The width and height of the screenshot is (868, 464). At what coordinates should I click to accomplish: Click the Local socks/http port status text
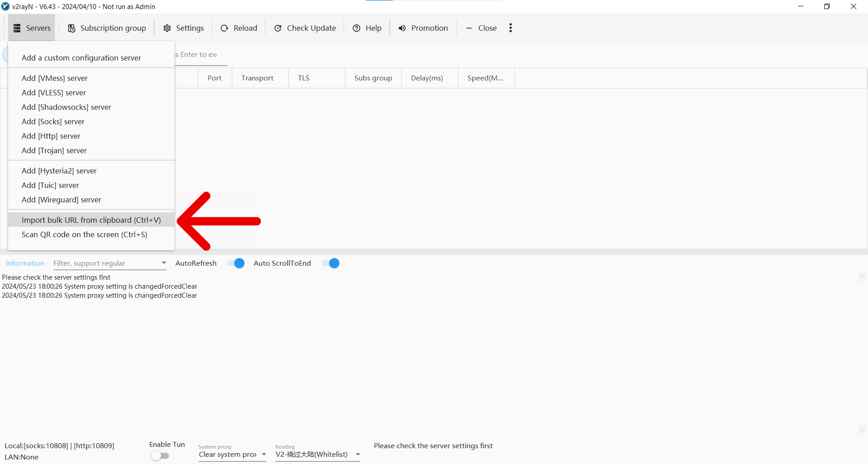[59, 446]
